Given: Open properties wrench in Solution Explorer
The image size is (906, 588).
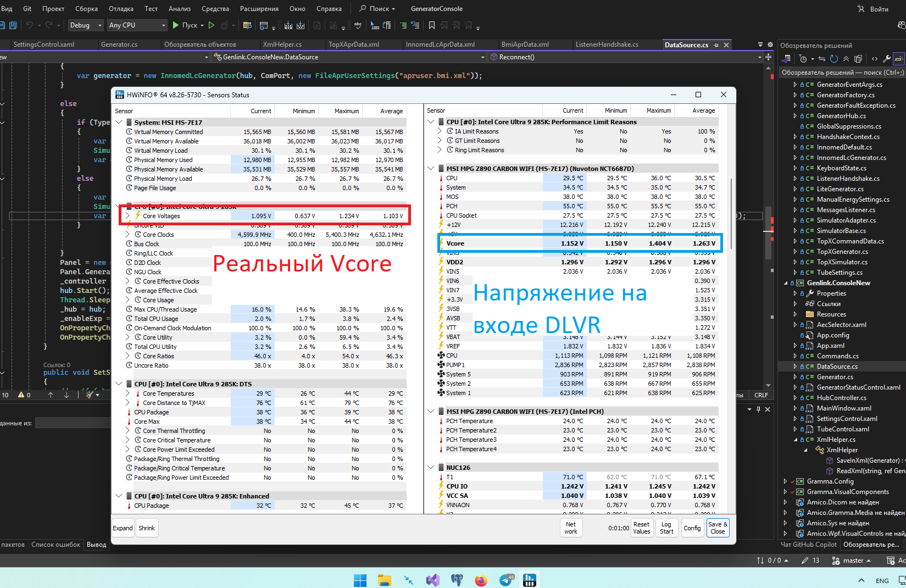Looking at the screenshot, I should click(887, 59).
